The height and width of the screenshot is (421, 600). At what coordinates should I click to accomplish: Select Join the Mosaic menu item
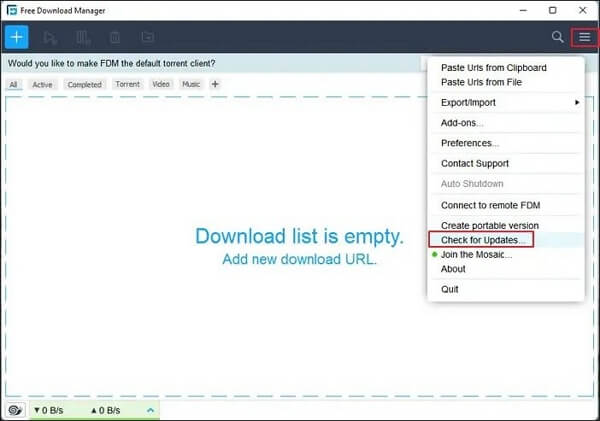tap(506, 255)
